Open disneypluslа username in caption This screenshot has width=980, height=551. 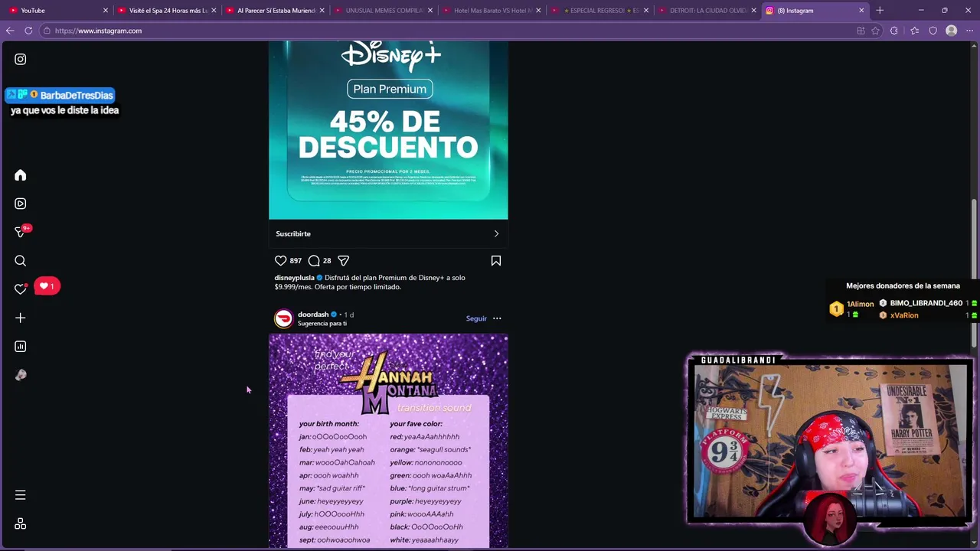(294, 278)
